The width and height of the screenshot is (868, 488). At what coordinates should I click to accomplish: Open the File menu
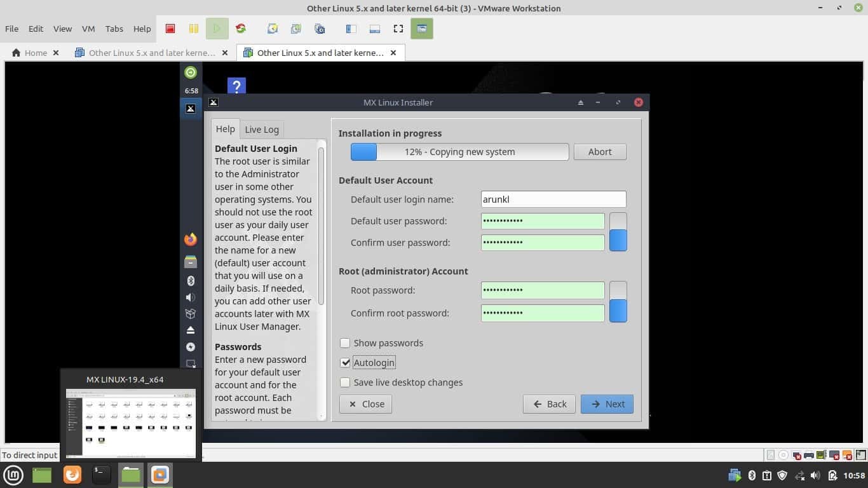pyautogui.click(x=11, y=29)
